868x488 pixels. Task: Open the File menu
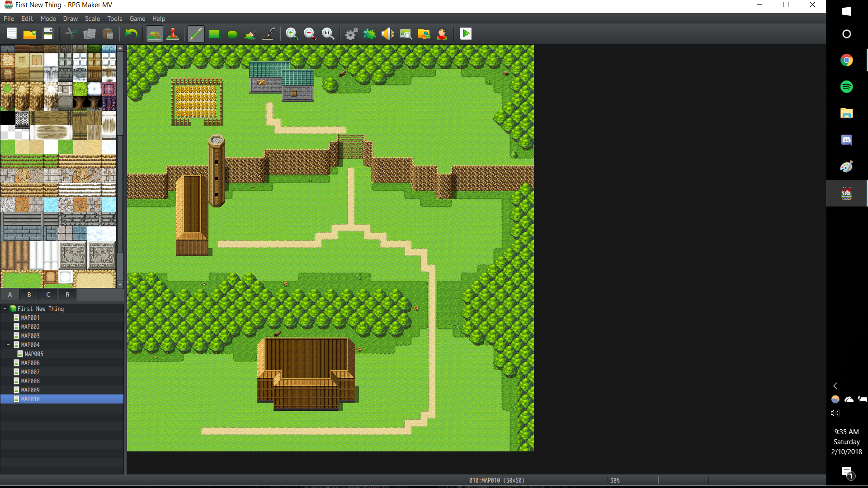coord(9,19)
